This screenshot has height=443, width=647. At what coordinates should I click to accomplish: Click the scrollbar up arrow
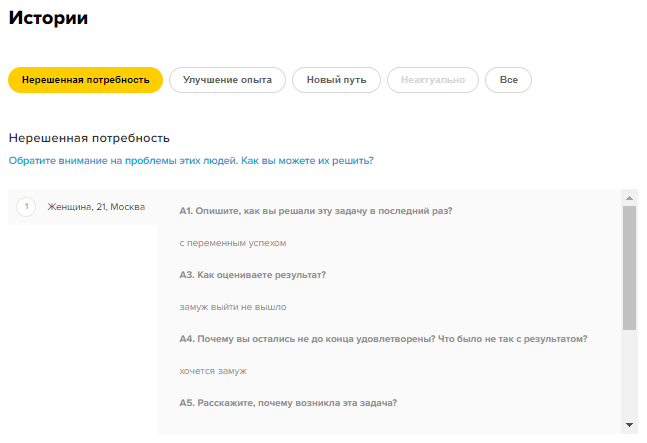629,198
